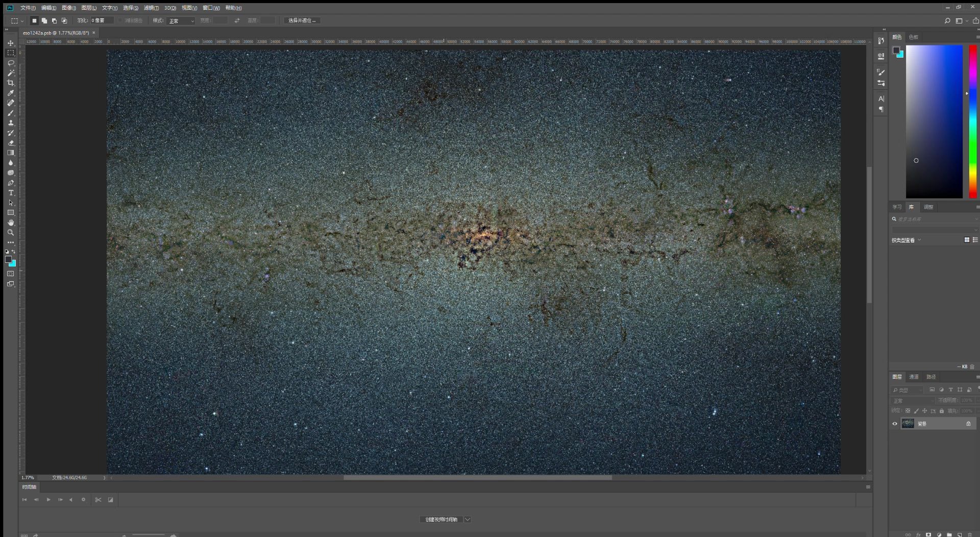Open the status bar info arrow
This screenshot has height=537, width=980.
pos(104,478)
